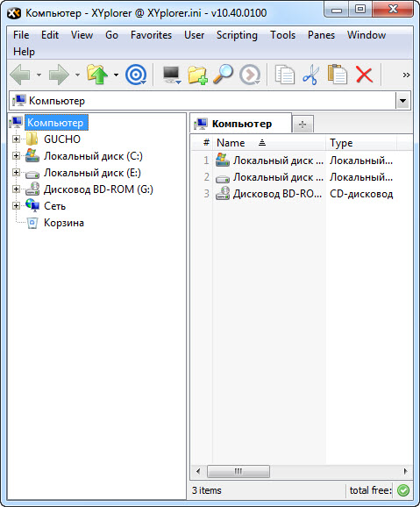Click the grayed Preview play icon
The height and width of the screenshot is (507, 420).
click(x=250, y=75)
